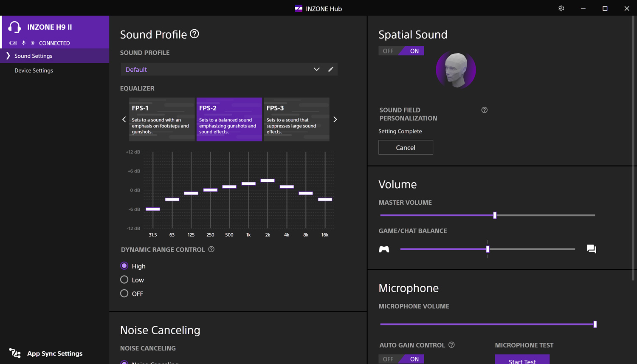The height and width of the screenshot is (364, 637).
Task: Click the chat bubble balance icon
Action: 591,249
